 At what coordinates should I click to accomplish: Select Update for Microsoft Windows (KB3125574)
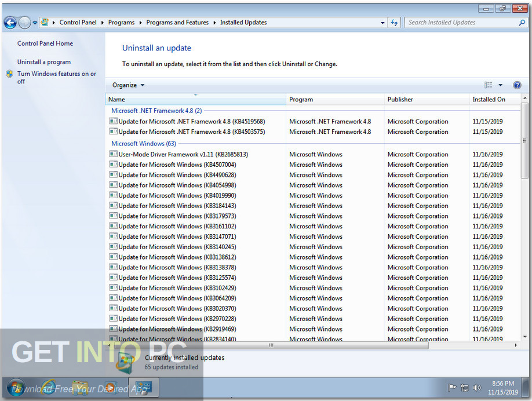(177, 278)
